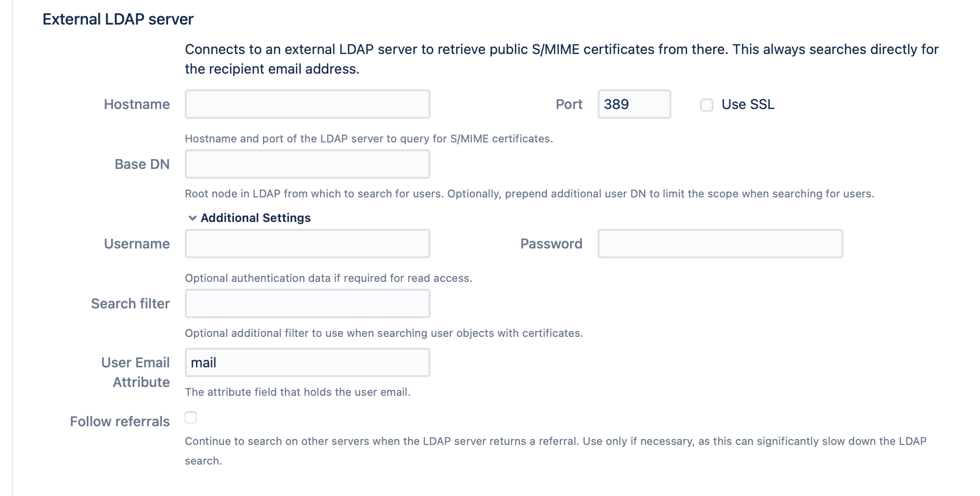
Task: Collapse Additional Settings using the chevron
Action: click(x=193, y=218)
